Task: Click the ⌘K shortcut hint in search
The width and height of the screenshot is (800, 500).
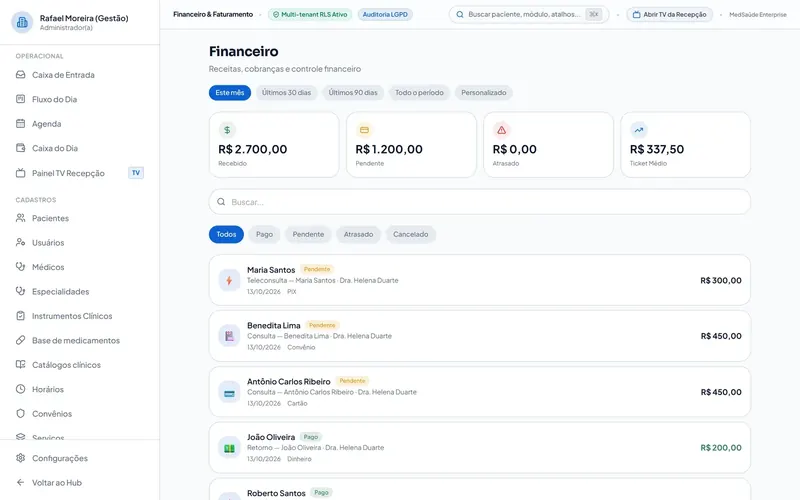Action: point(593,14)
